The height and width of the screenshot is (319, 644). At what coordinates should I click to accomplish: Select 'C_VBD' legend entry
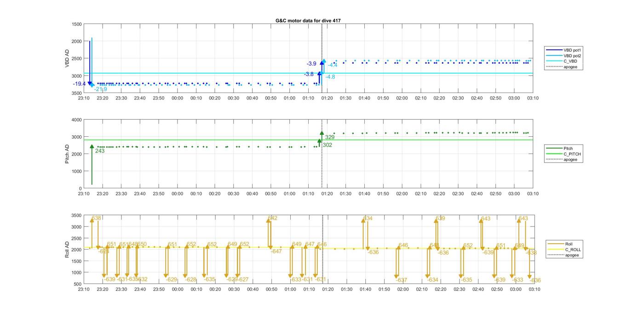(570, 61)
